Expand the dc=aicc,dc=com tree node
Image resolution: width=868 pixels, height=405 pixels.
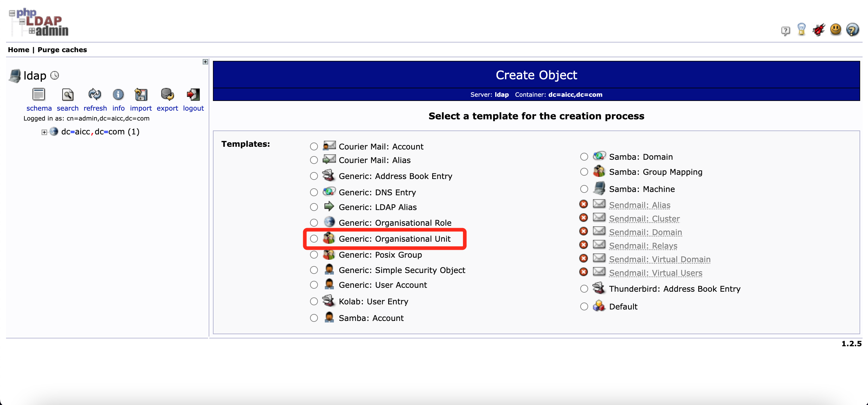[44, 132]
